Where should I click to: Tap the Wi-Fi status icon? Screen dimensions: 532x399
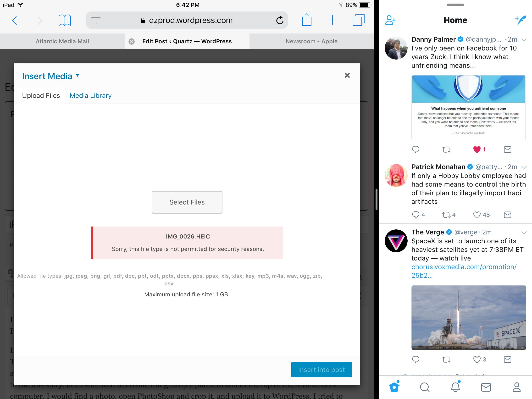[20, 5]
